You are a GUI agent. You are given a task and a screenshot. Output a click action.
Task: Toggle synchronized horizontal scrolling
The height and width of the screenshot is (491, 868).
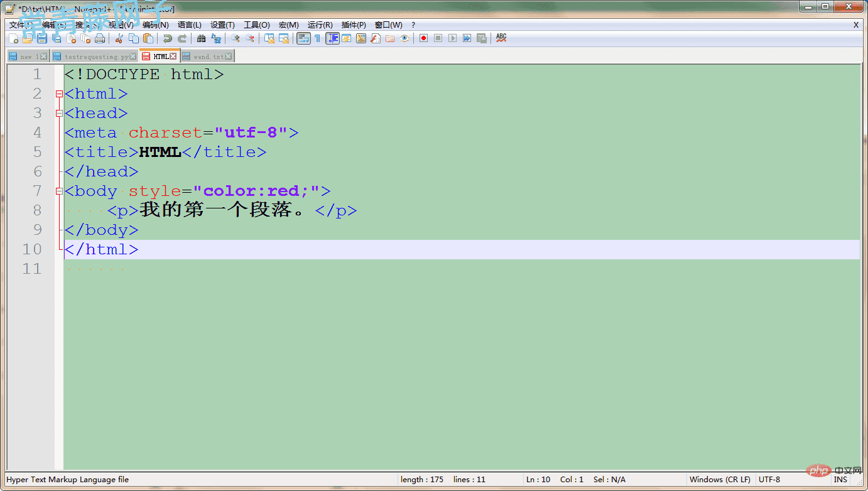tap(283, 38)
